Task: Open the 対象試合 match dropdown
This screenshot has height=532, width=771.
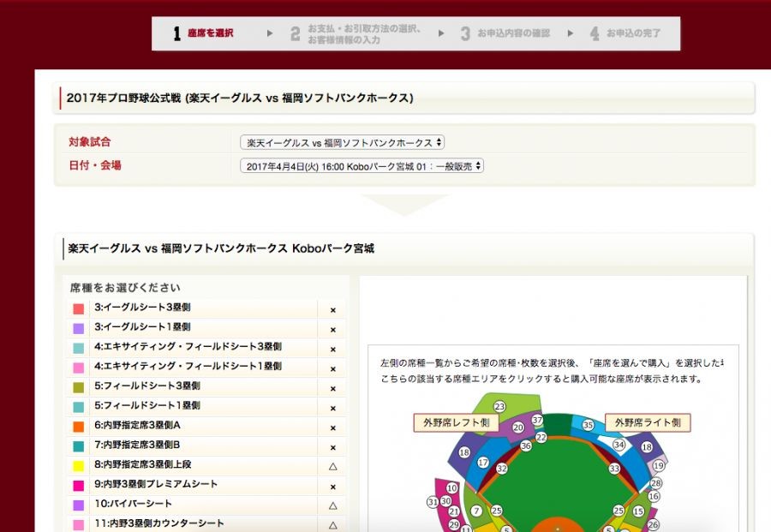Action: tap(342, 142)
